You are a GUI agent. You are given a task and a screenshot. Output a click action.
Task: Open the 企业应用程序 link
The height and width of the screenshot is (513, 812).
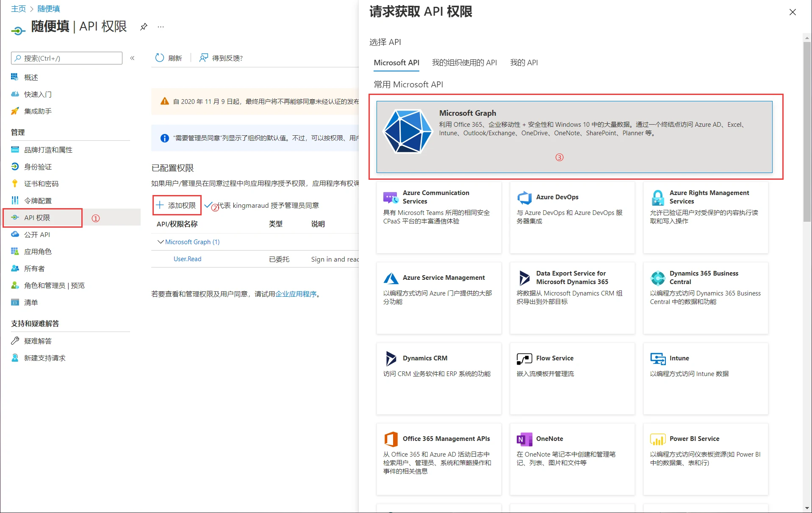296,294
